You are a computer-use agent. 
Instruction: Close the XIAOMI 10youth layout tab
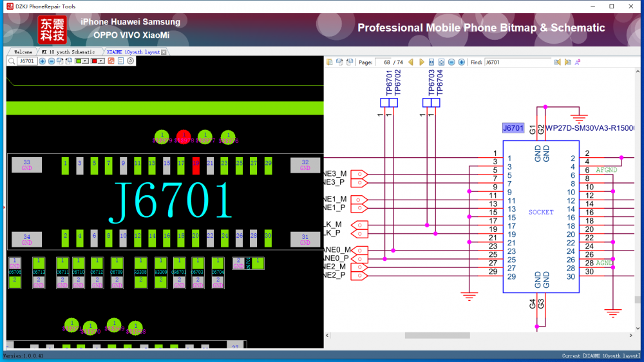(164, 52)
